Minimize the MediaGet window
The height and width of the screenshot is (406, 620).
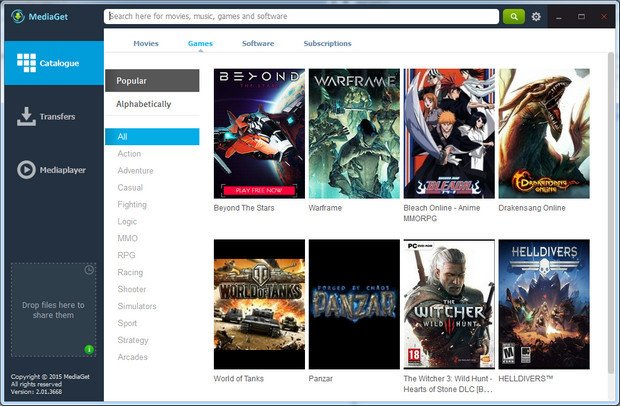pos(559,17)
